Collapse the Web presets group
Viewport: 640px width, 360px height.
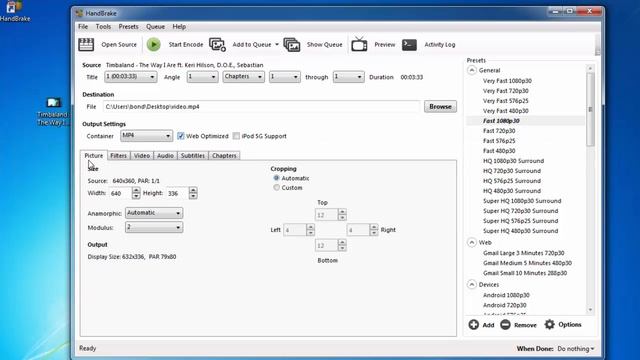click(472, 242)
